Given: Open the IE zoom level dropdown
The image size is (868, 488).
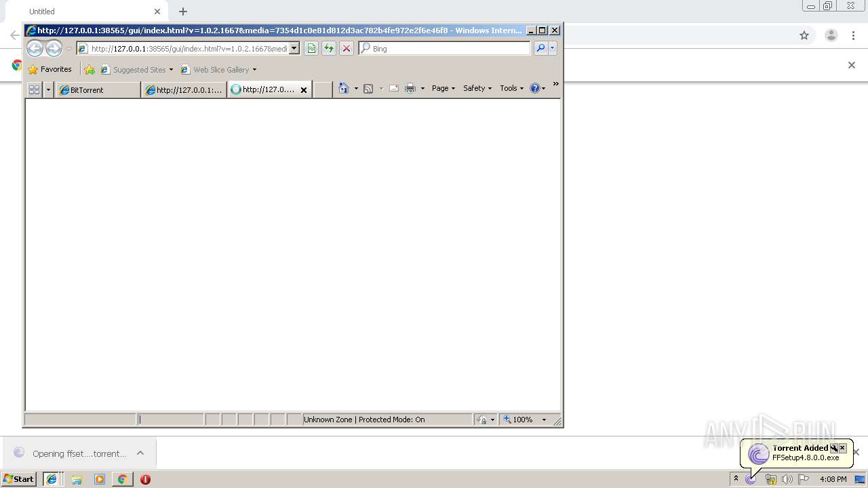Looking at the screenshot, I should [x=544, y=420].
